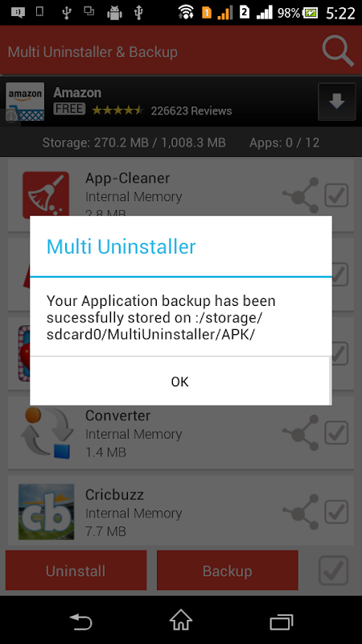
Task: Tap the Cricbuzz app icon
Action: (47, 512)
